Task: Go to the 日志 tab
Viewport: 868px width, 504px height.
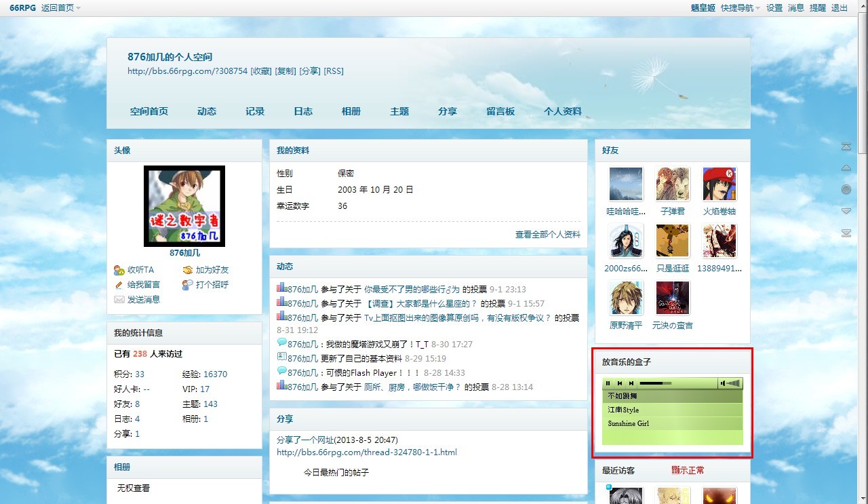Action: click(x=303, y=111)
